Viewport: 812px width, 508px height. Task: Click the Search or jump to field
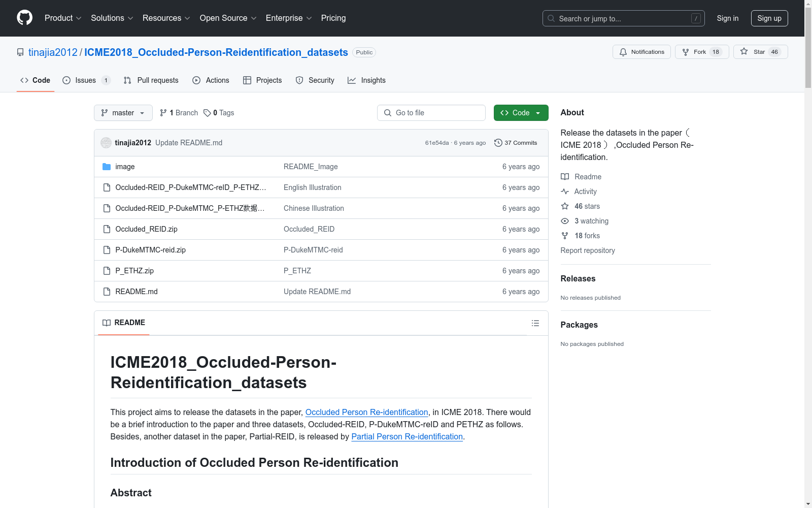[x=624, y=18]
